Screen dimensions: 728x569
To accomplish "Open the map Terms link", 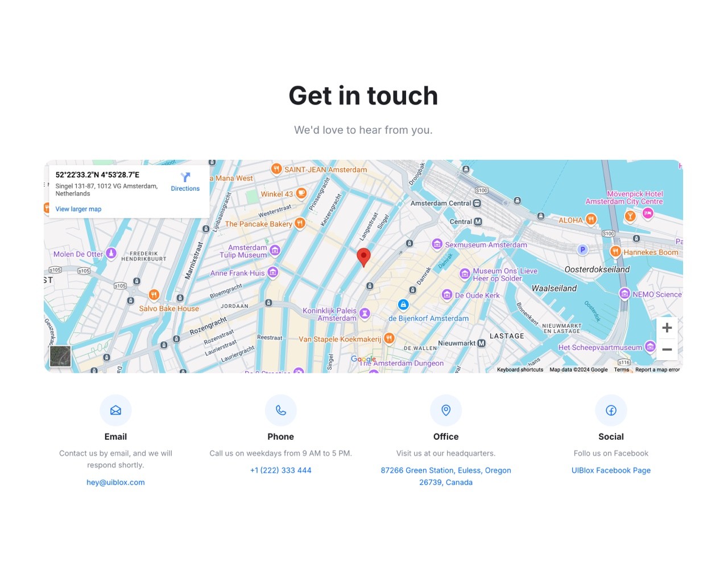I will pos(622,369).
